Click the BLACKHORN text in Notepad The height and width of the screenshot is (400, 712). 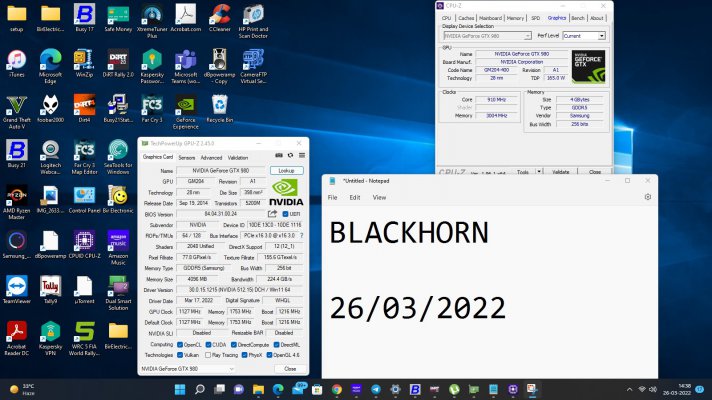pos(409,232)
